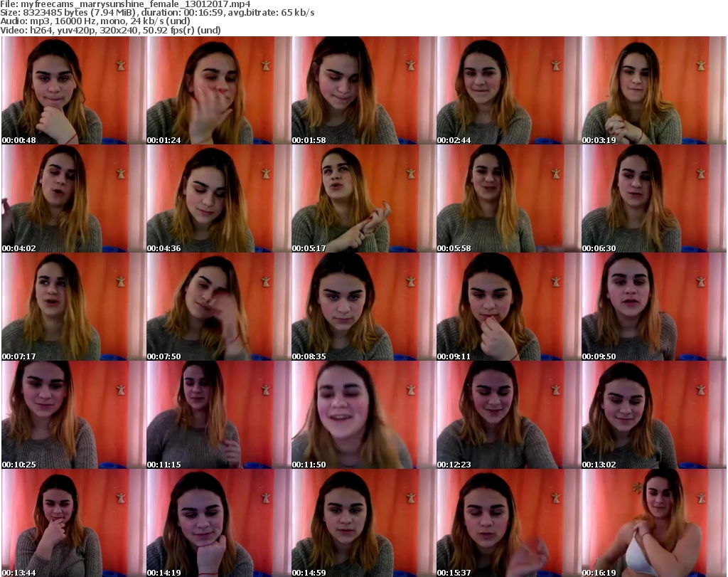Select the frame stamped 00:02:44
The image size is (728, 577).
tap(509, 90)
